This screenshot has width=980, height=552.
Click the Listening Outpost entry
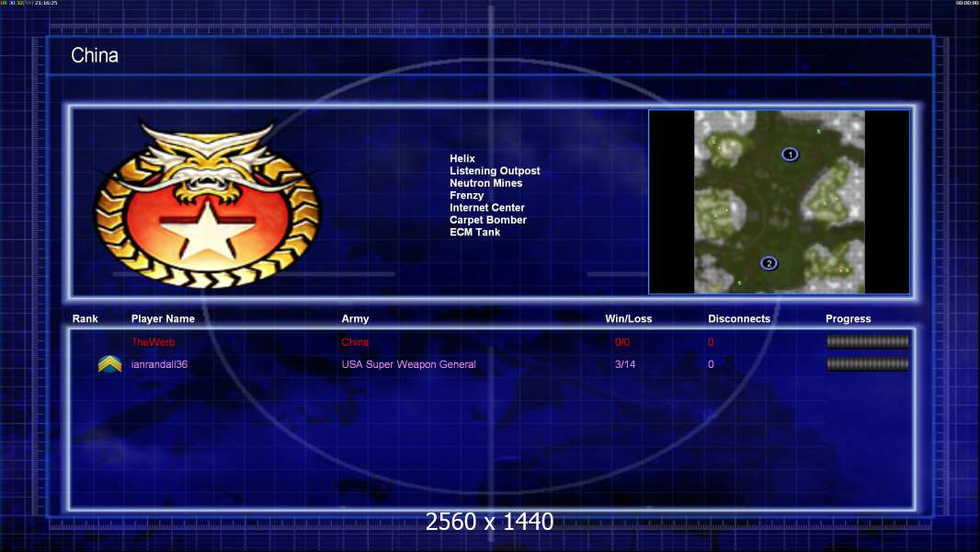coord(495,171)
